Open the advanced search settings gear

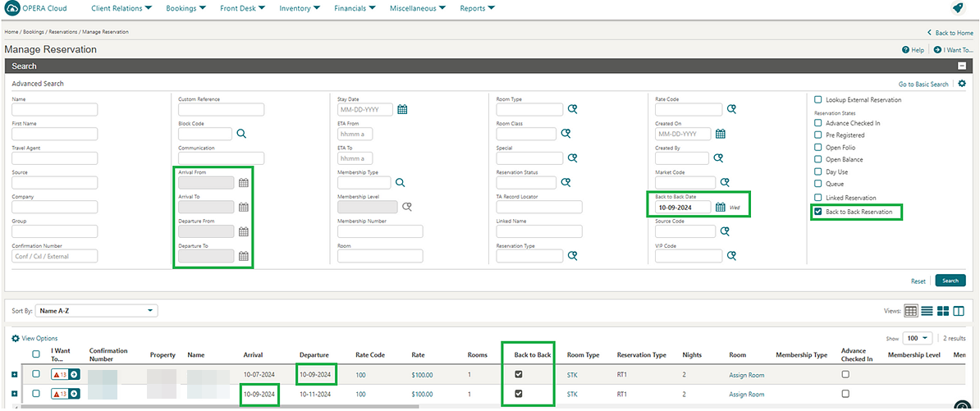coord(962,84)
